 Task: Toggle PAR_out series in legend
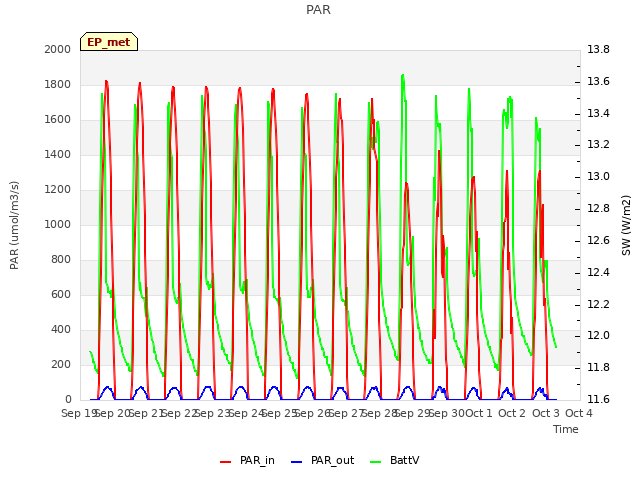click(322, 460)
